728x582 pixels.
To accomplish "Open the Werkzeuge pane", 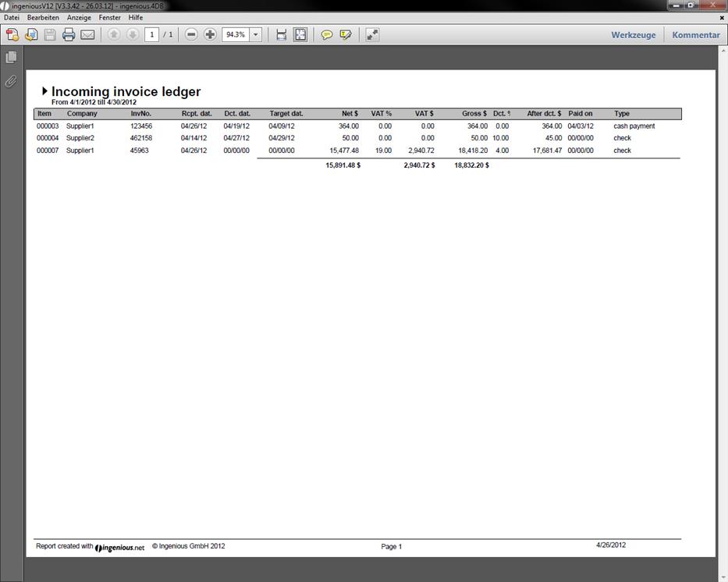I will tap(633, 35).
